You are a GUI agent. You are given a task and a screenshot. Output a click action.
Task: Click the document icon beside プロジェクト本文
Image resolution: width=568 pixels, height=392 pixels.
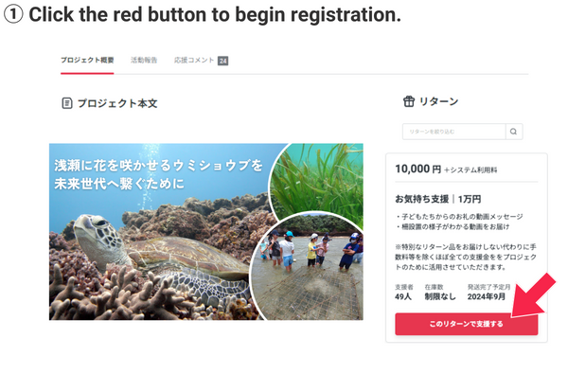67,103
